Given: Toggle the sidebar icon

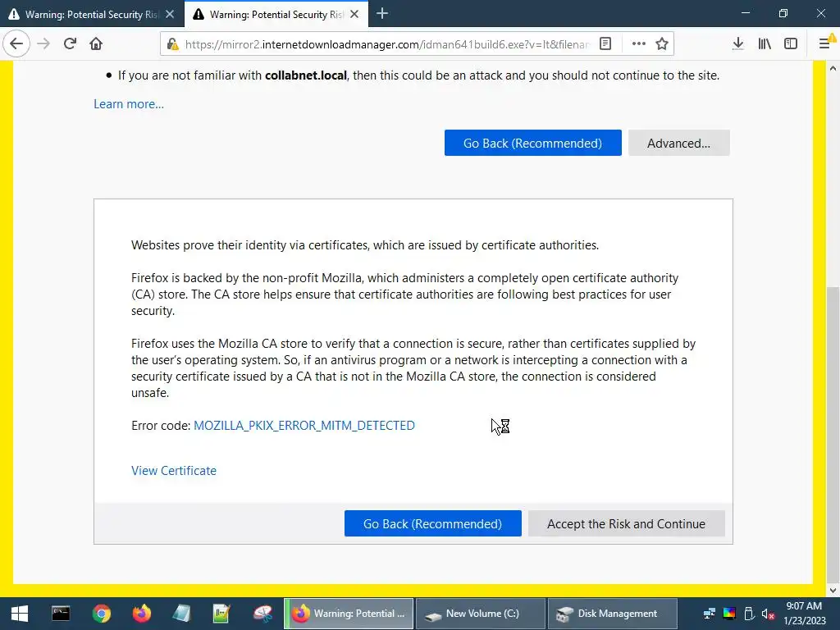Looking at the screenshot, I should 791,44.
